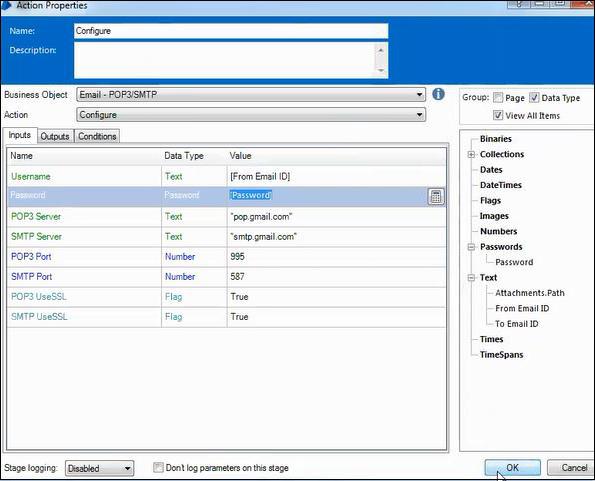Uncheck View All Items
595x481 pixels.
(x=498, y=115)
